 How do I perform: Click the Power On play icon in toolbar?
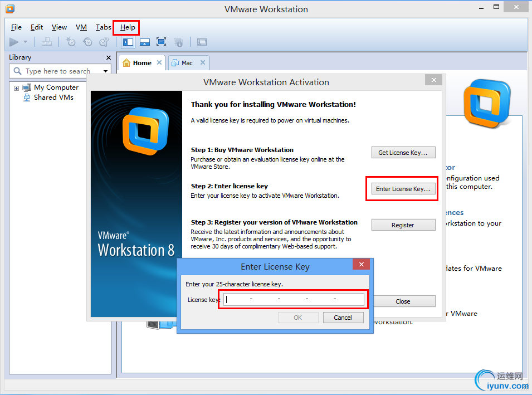tap(14, 42)
